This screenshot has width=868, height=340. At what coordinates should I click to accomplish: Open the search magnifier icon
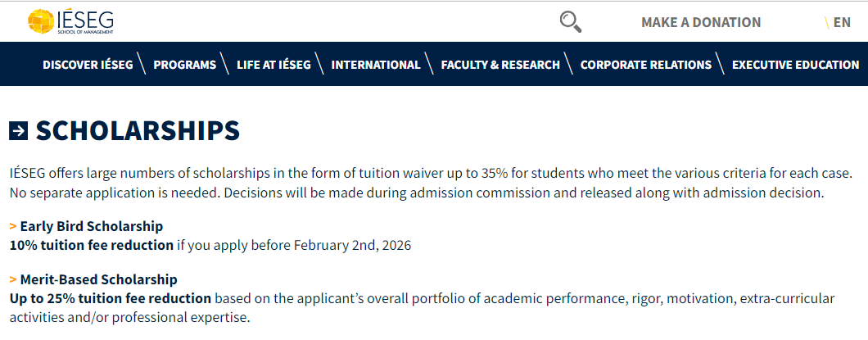pyautogui.click(x=570, y=22)
